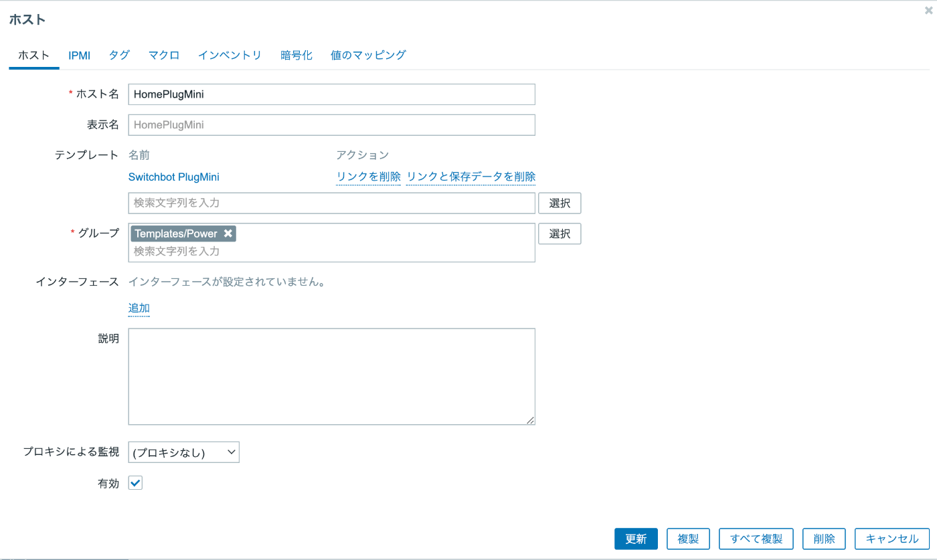Select the 値のマッピング tab
This screenshot has width=937, height=560.
coord(368,56)
